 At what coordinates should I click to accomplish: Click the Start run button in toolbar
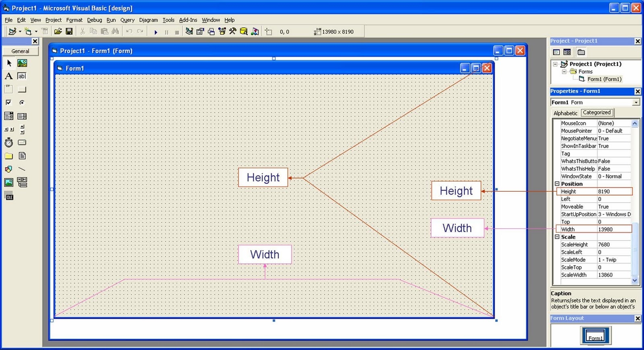(156, 32)
